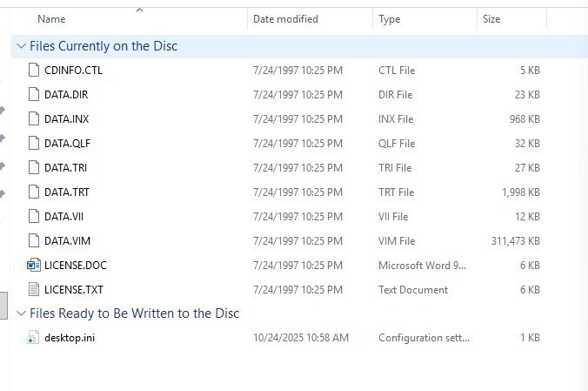This screenshot has height=391, width=588.
Task: Collapse the Files Currently on the Disc group
Action: pyautogui.click(x=21, y=46)
